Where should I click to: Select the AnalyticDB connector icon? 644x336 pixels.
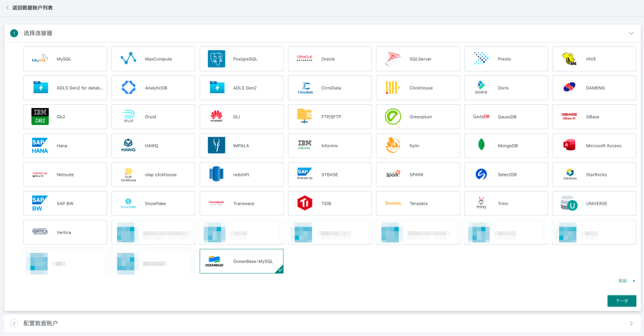(128, 88)
